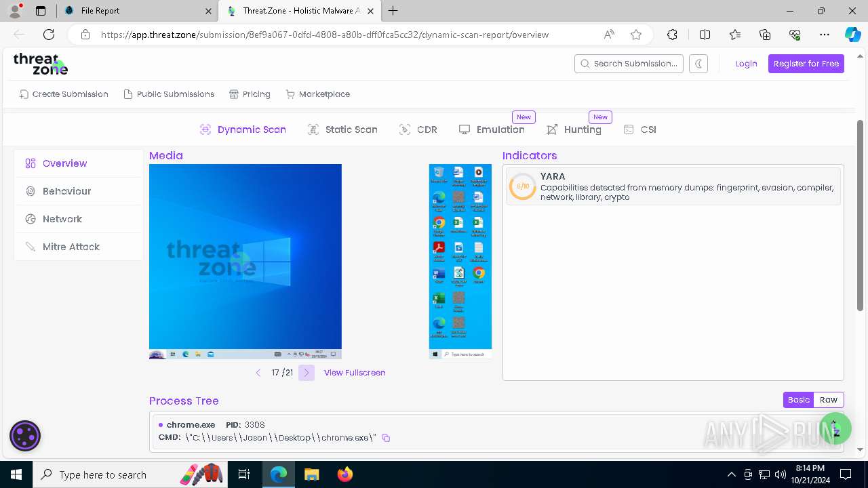Screen dimensions: 868x488
Task: Open a new browser tab
Action: pos(393,11)
